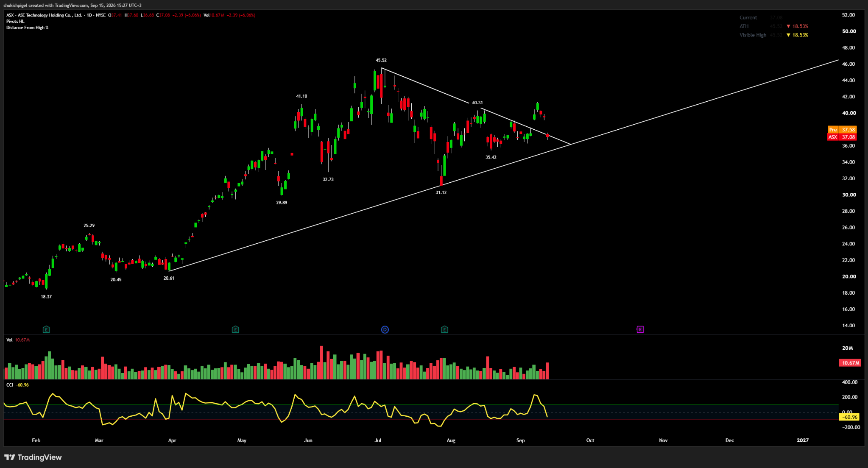Viewport: 868px width, 468px height.
Task: Select the orange Pre 37.58 price label
Action: coord(842,130)
